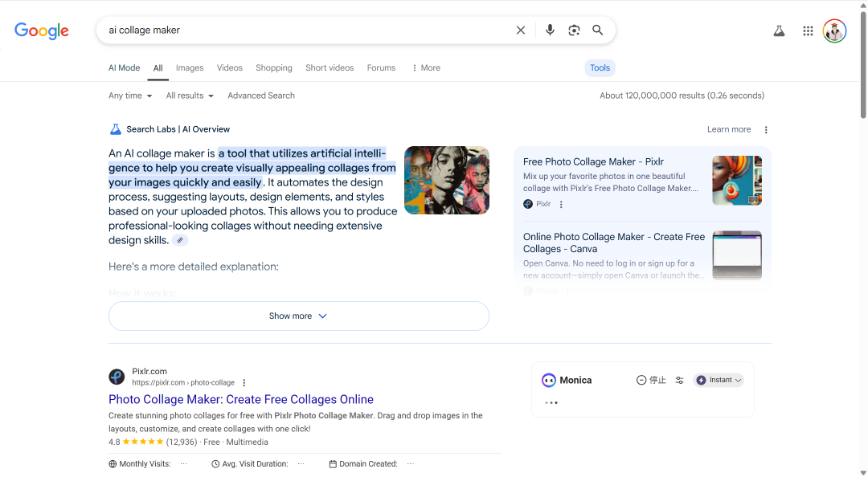Click Pixlr card colorful portrait thumbnail
This screenshot has width=868, height=477.
[737, 181]
